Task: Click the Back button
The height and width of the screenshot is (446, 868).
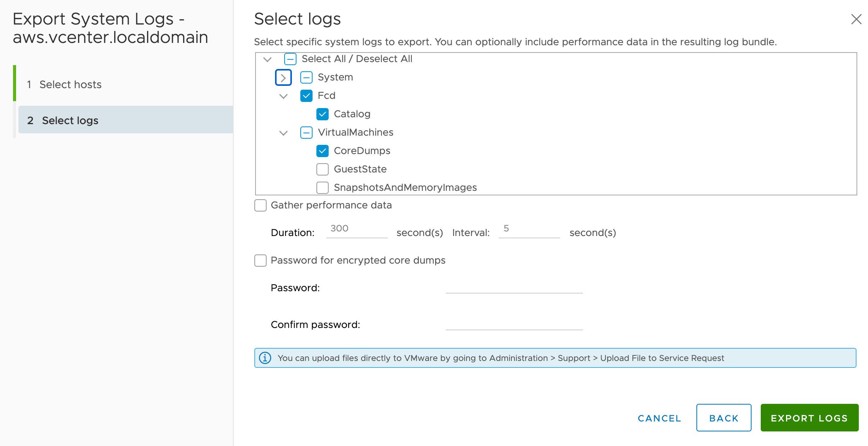Action: [x=723, y=418]
